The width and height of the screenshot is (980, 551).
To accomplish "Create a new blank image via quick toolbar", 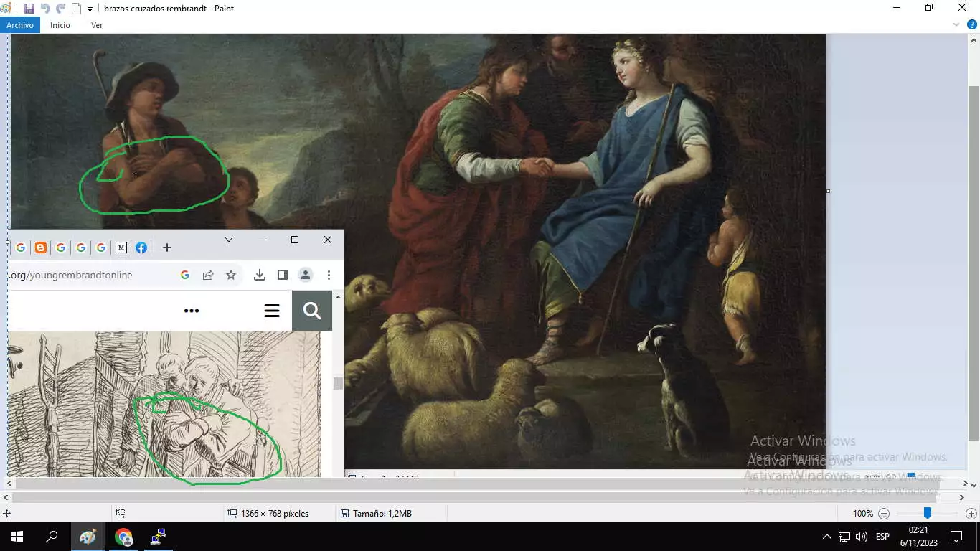I will point(76,9).
